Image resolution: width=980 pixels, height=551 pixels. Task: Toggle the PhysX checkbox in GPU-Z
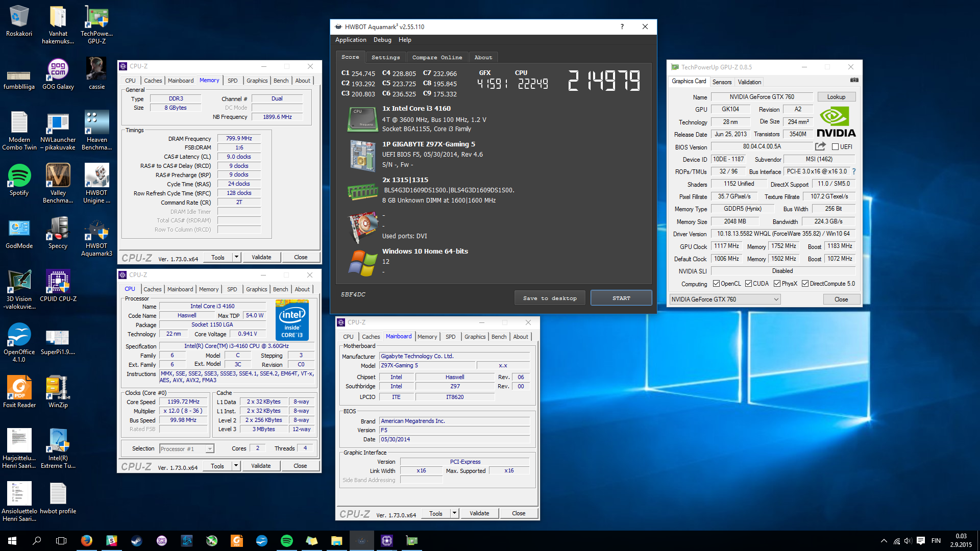coord(777,284)
